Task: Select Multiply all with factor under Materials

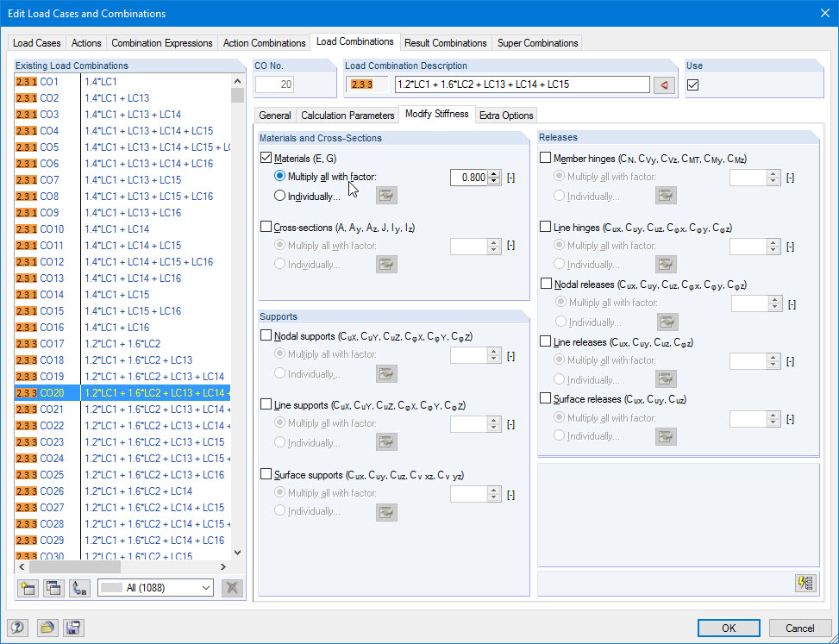Action: point(279,176)
